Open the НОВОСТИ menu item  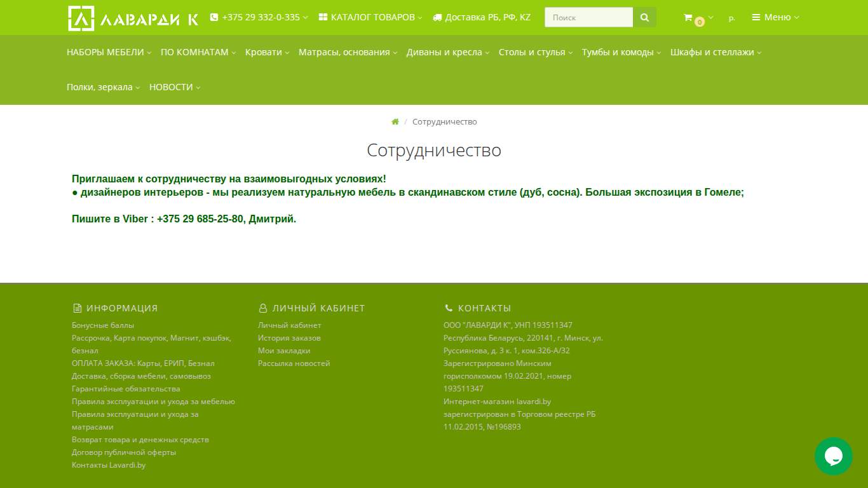point(175,87)
